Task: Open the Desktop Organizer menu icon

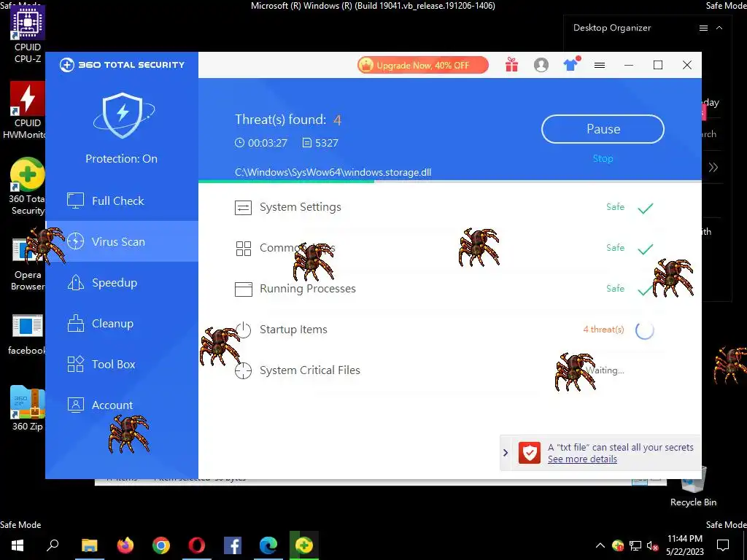Action: 703,28
